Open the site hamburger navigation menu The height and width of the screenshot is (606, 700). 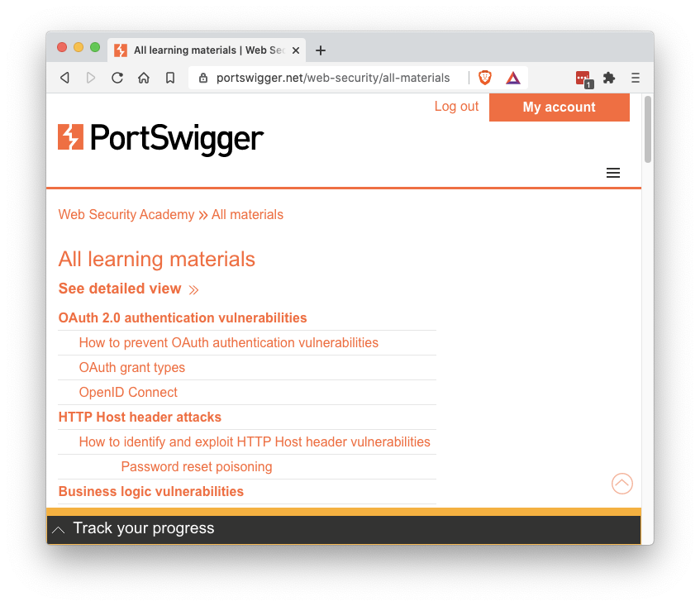coord(613,173)
